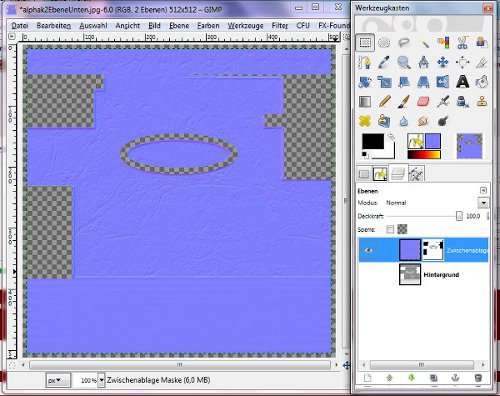Open the px unit dropdown
The image size is (500, 396).
tap(58, 380)
